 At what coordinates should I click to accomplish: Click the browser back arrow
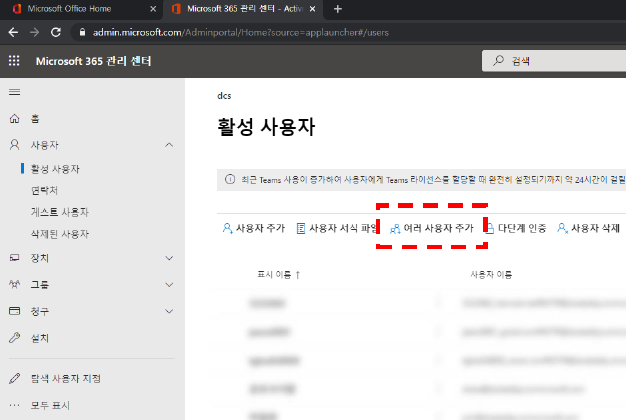[13, 32]
